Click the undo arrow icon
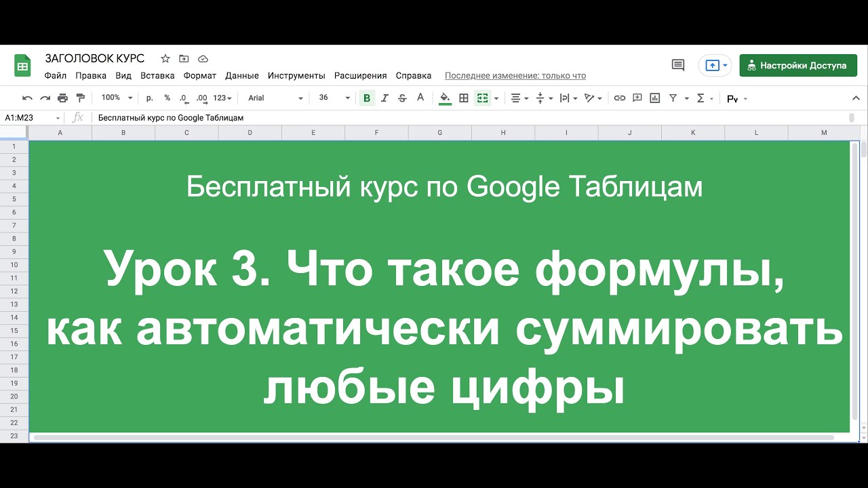Image resolution: width=868 pixels, height=488 pixels. click(x=27, y=98)
